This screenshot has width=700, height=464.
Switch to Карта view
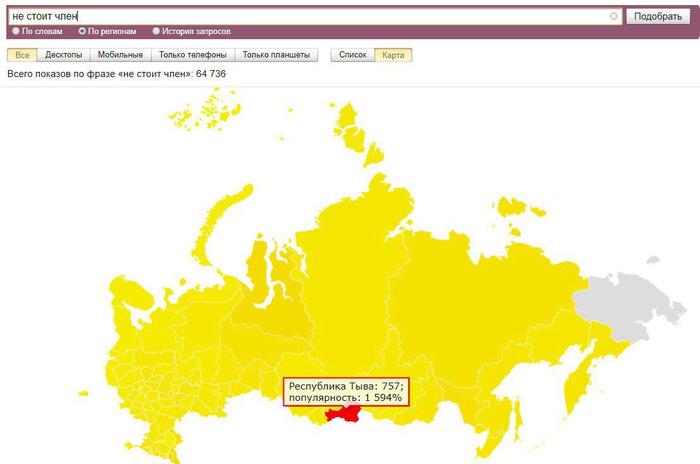pos(394,55)
